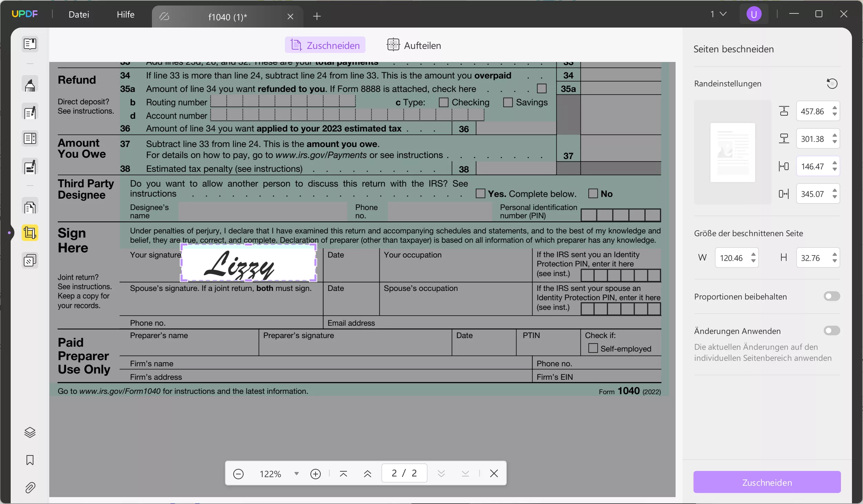This screenshot has width=863, height=504.
Task: Reset the Randeinstellungen margin values
Action: (x=832, y=84)
